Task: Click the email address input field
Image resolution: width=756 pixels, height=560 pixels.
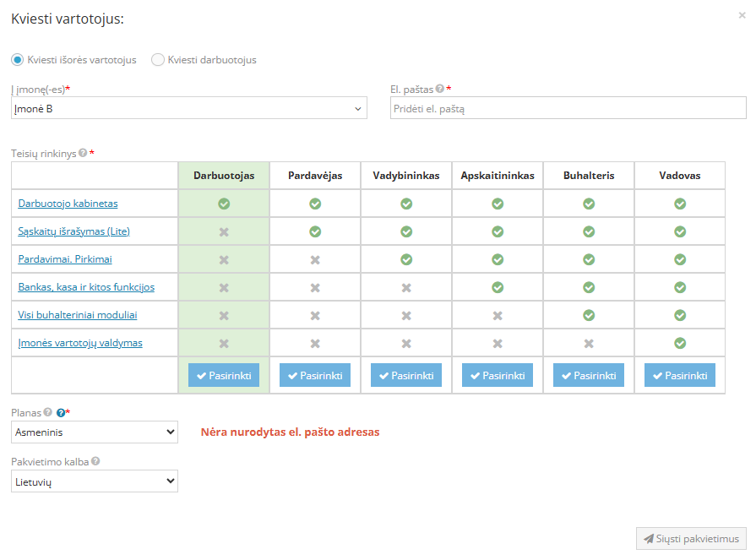Action: [568, 108]
